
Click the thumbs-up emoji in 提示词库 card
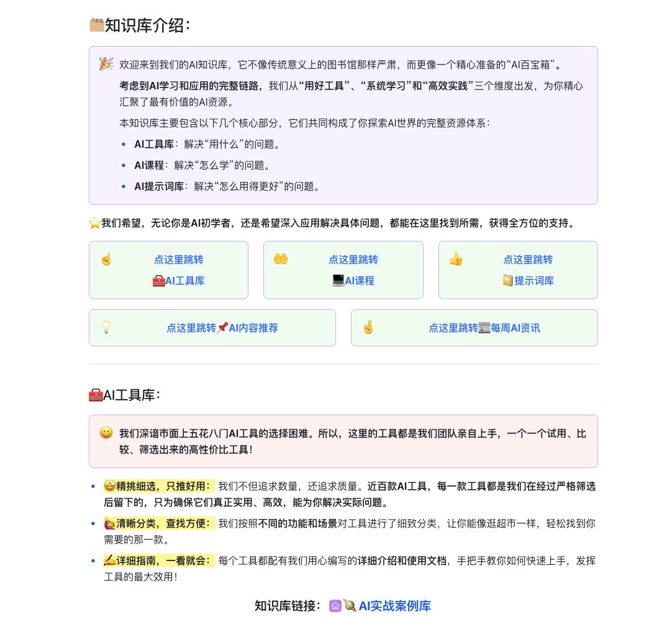click(x=456, y=259)
